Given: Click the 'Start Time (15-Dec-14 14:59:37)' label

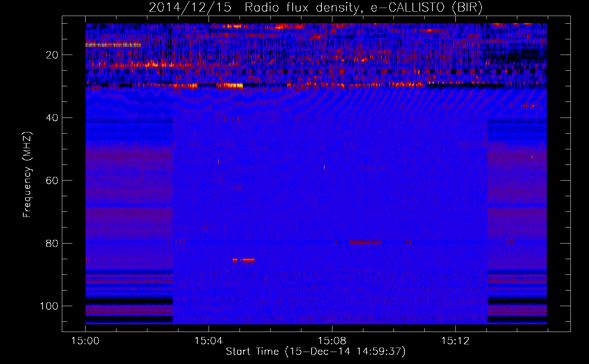Looking at the screenshot, I should click(x=316, y=352).
